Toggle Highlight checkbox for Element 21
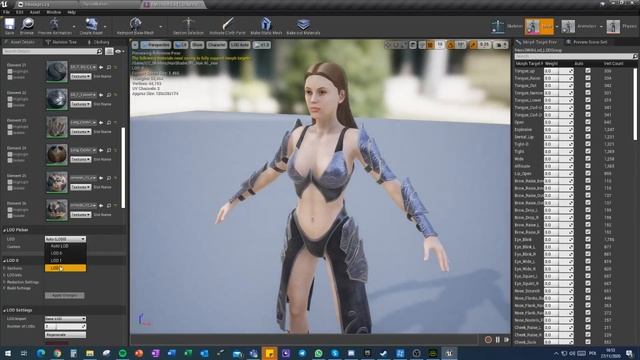640x360 pixels. pos(10,71)
